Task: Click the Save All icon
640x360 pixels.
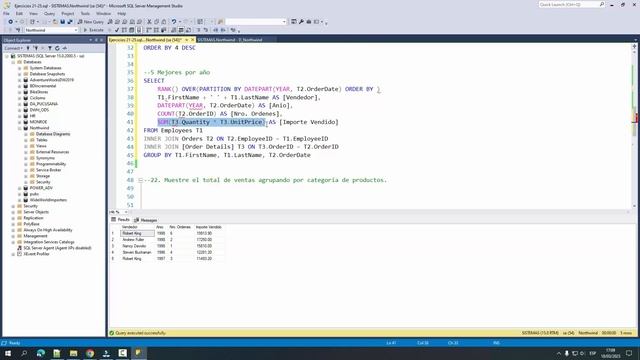Action: (x=70, y=22)
